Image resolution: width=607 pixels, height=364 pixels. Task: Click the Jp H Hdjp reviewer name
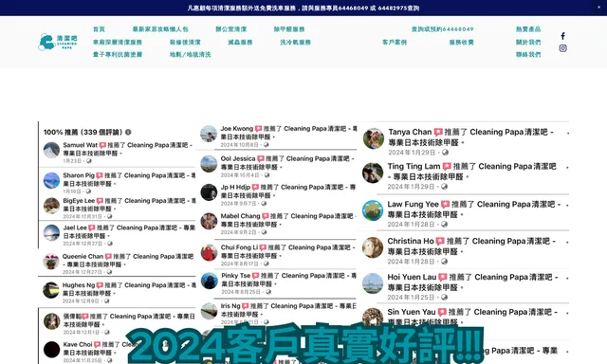click(235, 187)
